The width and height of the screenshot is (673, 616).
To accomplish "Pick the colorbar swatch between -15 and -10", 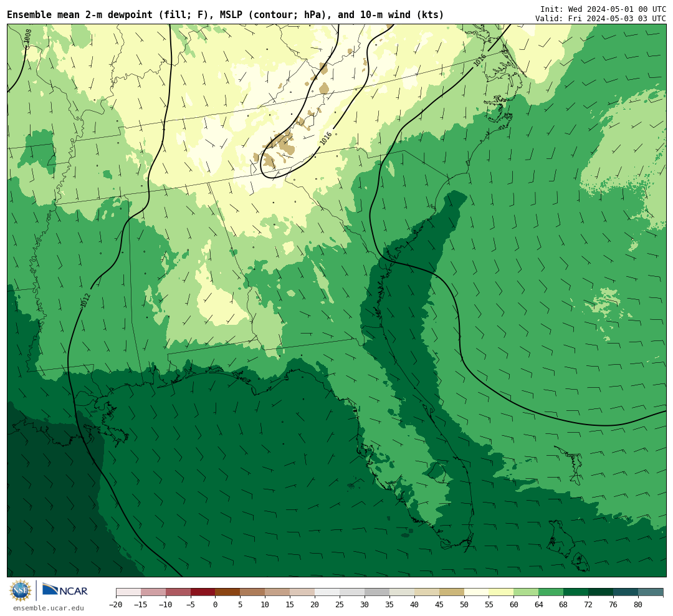I will coord(153,592).
